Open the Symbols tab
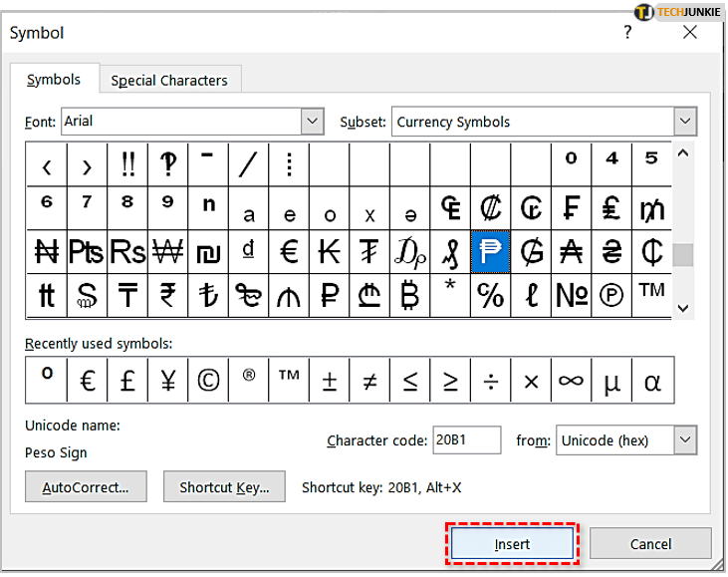728x577 pixels. point(55,80)
